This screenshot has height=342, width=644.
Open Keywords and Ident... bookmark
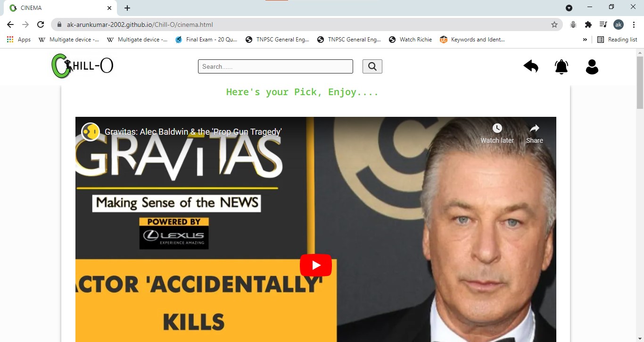coord(472,40)
